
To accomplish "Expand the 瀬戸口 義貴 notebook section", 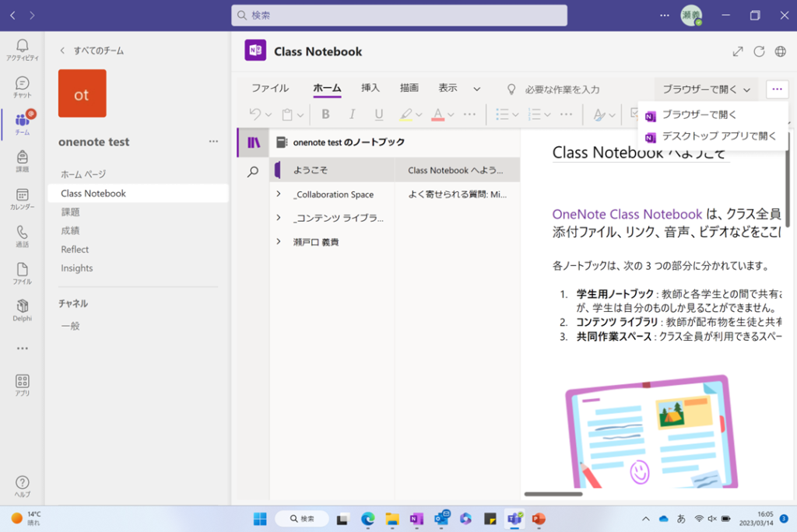I will [278, 242].
